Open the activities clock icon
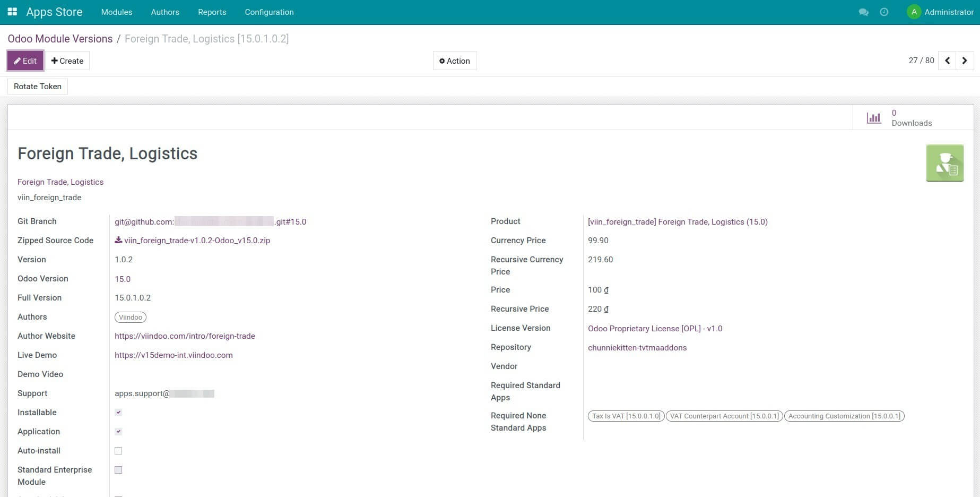The width and height of the screenshot is (980, 497). (884, 12)
